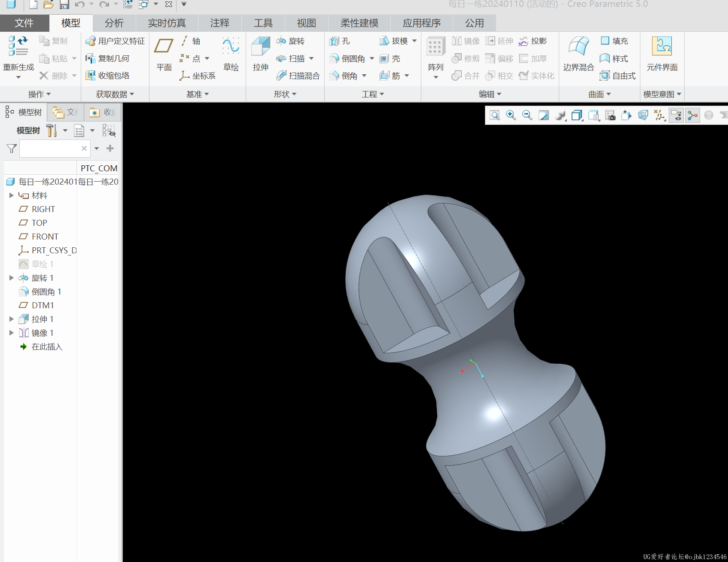
Task: Click the 复制几何 copy geometry button
Action: (x=107, y=58)
